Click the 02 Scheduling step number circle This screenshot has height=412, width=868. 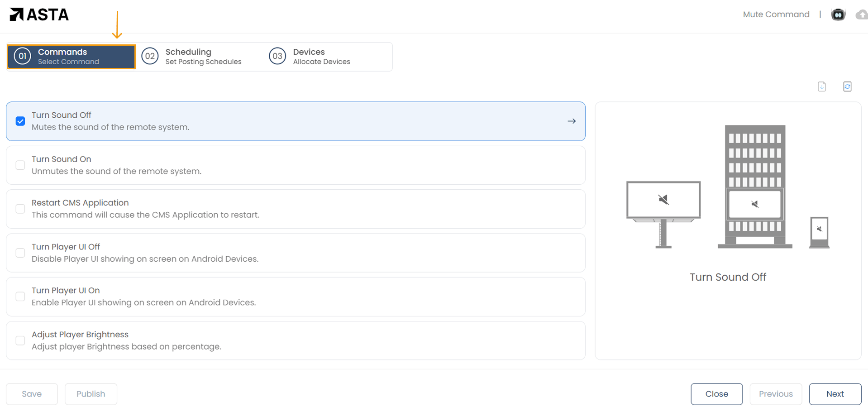pyautogui.click(x=150, y=57)
